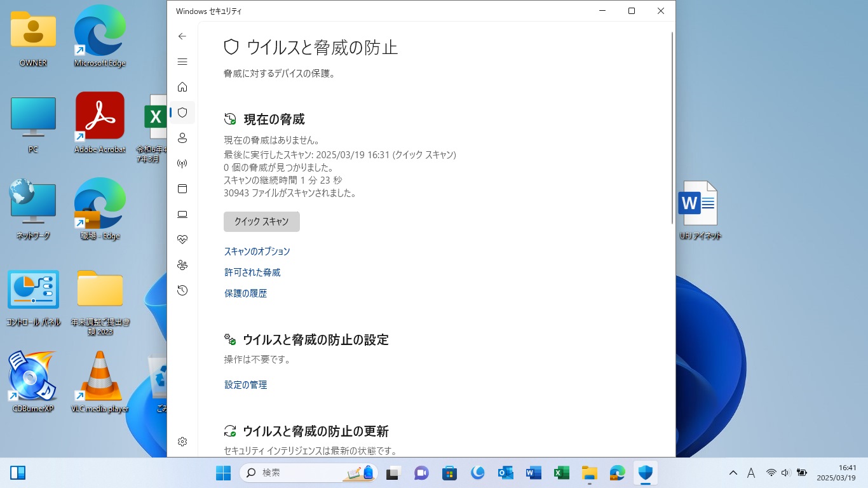Click the クイック スキャン button
The image size is (868, 488).
[x=261, y=222]
